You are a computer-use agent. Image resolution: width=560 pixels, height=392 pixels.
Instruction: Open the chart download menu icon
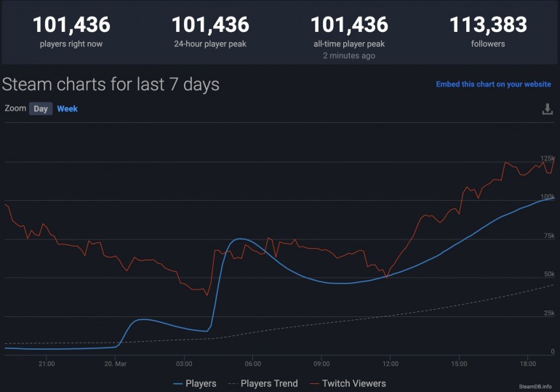pyautogui.click(x=548, y=109)
